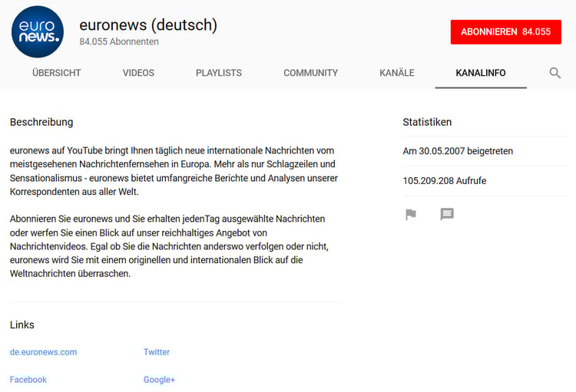Follow the Twitter link

[157, 352]
